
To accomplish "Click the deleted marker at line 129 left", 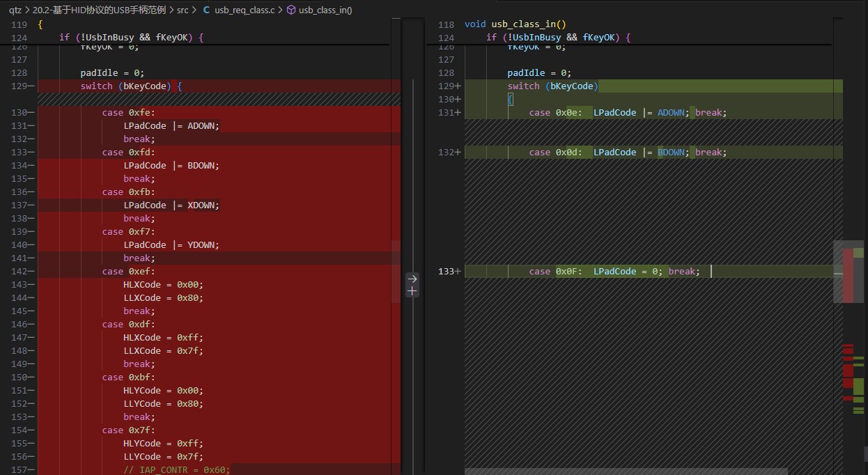I will tap(32, 86).
